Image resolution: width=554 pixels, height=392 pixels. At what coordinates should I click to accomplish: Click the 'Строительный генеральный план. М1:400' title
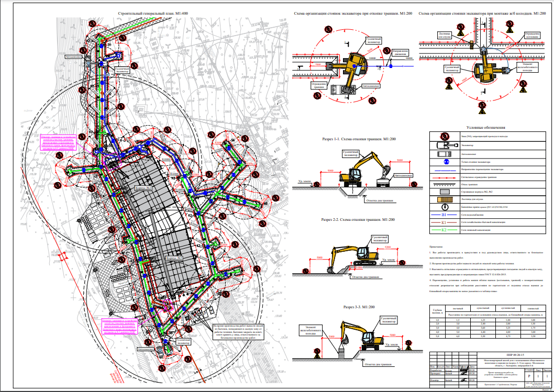(x=153, y=14)
